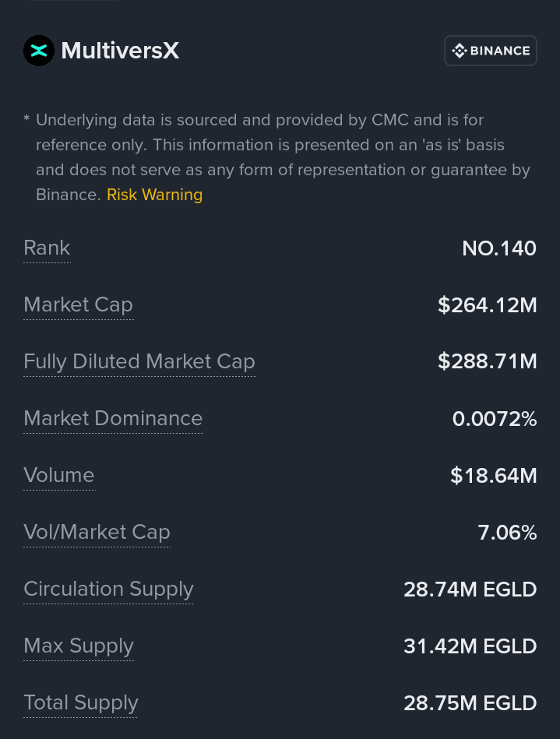
Task: Click the 0.0072% dominance value
Action: click(x=494, y=419)
